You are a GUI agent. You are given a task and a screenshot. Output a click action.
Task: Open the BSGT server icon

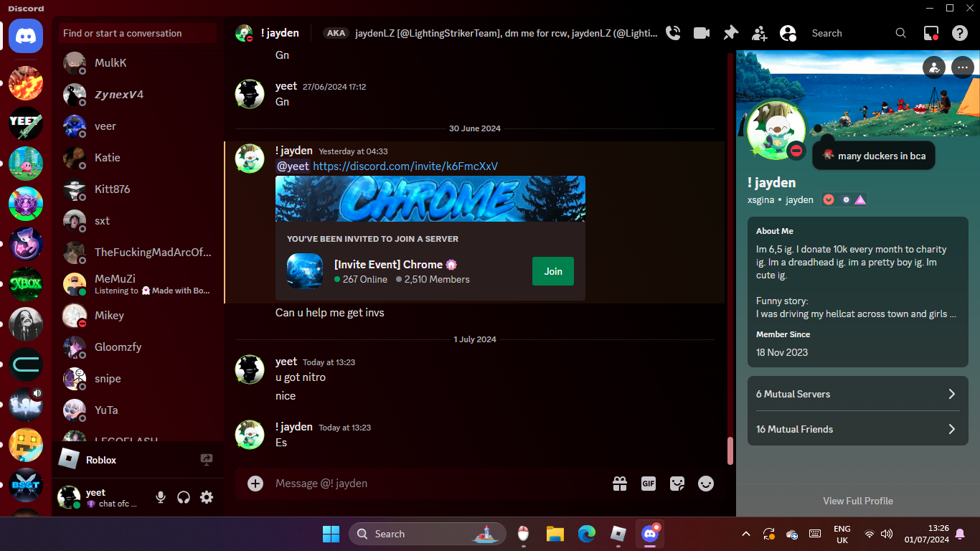pos(26,485)
